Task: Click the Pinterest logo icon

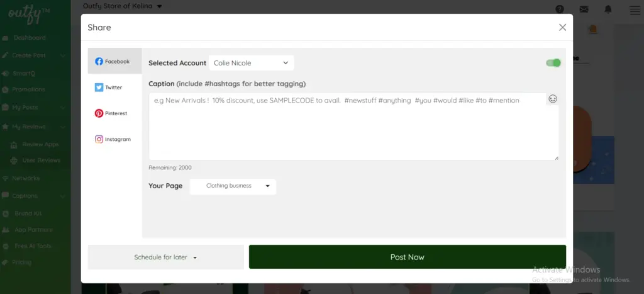Action: point(99,113)
